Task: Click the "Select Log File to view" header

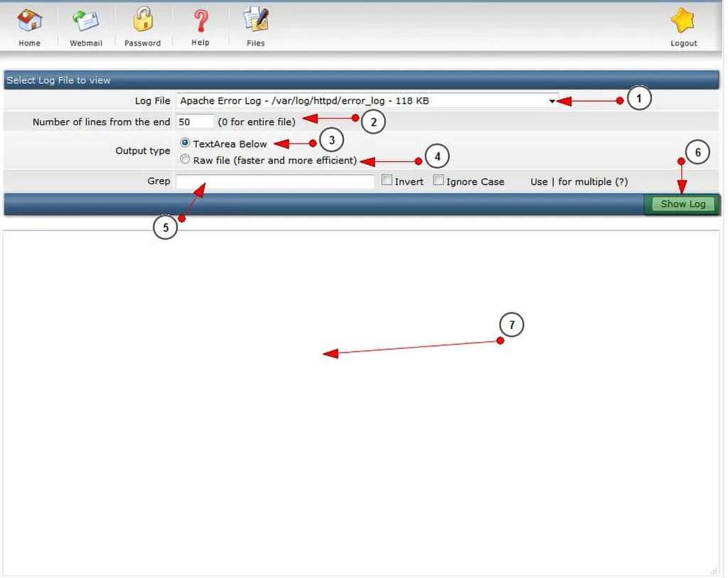Action: click(58, 80)
